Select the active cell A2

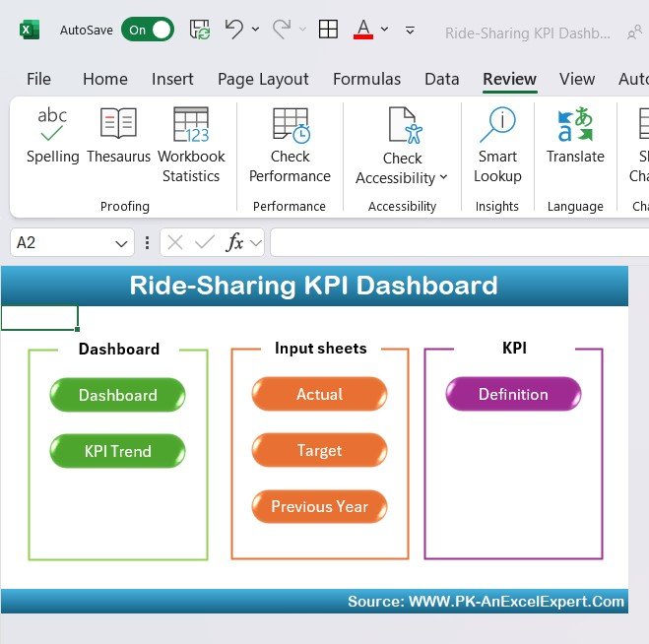(39, 318)
